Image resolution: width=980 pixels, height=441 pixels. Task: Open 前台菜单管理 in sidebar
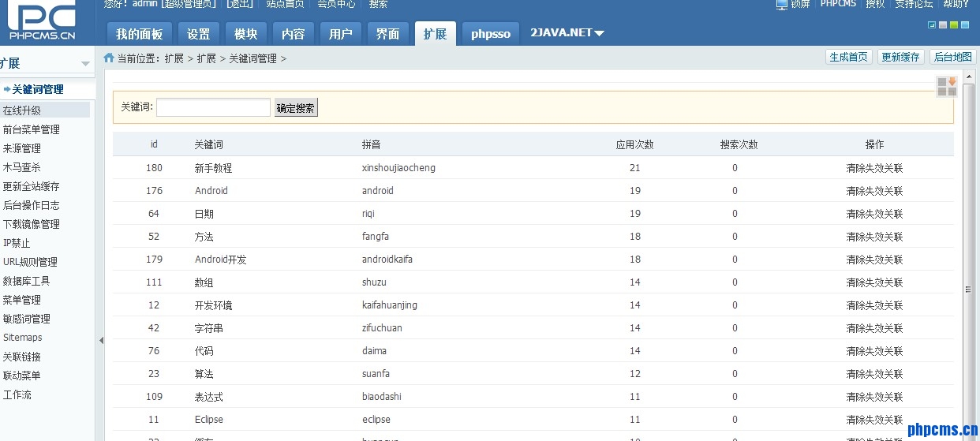click(x=32, y=129)
